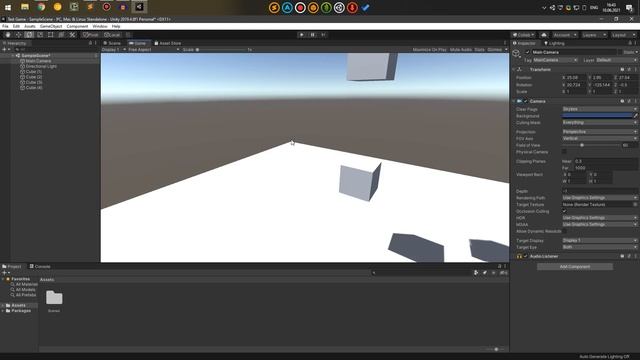Click the Background color eyedropper
The width and height of the screenshot is (640, 360).
[x=636, y=116]
